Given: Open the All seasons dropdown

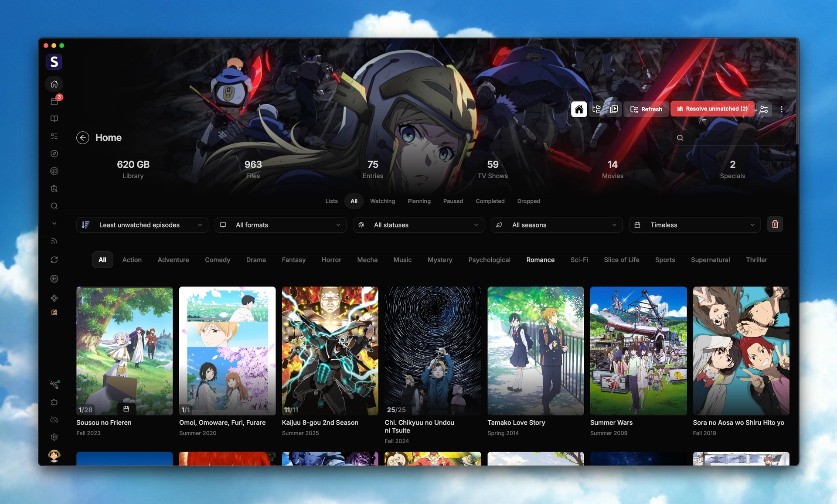Looking at the screenshot, I should point(557,225).
